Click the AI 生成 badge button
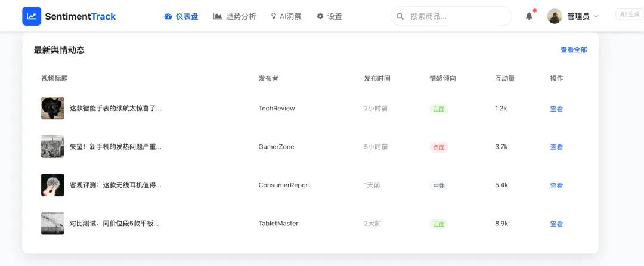 click(x=629, y=14)
